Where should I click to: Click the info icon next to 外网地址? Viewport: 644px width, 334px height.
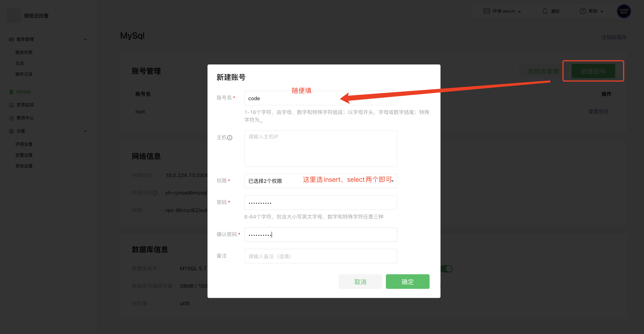coord(155,193)
